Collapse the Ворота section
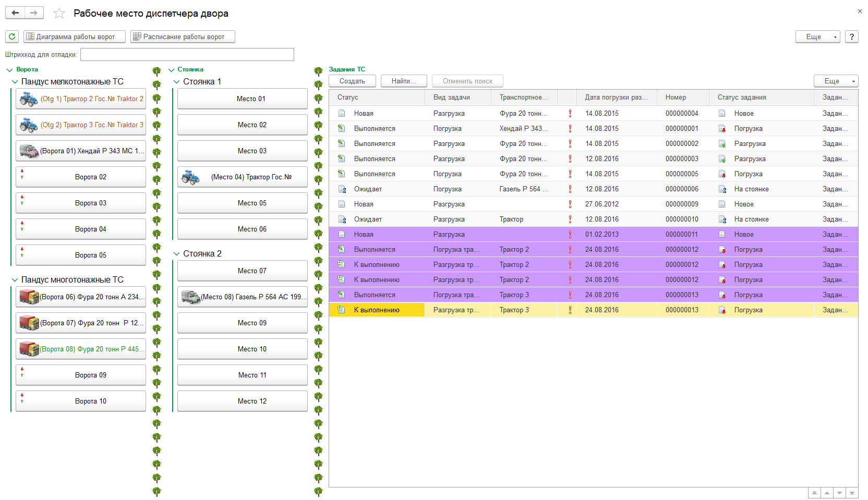 point(9,70)
